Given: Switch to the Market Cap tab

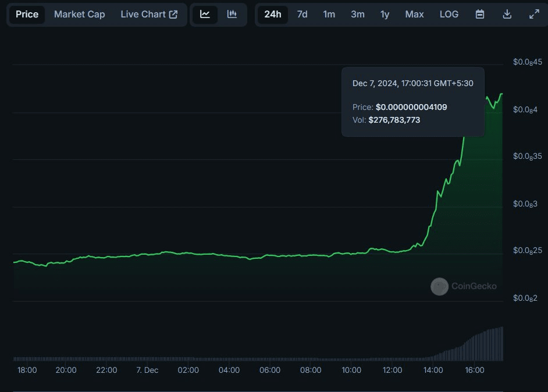Looking at the screenshot, I should 79,15.
